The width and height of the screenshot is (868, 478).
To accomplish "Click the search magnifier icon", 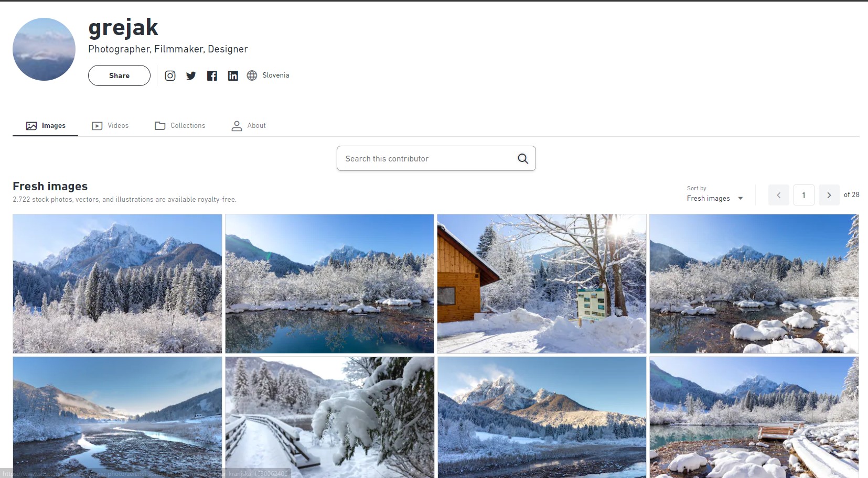I will [x=522, y=158].
